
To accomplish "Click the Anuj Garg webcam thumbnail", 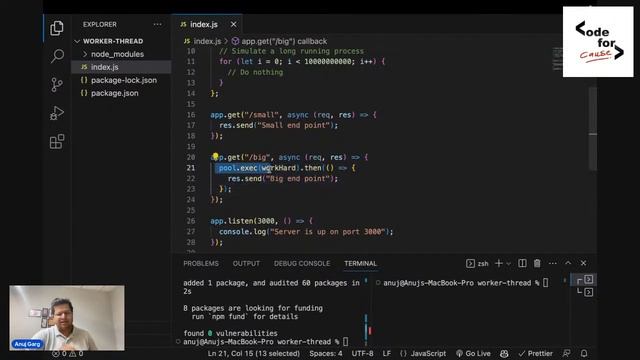I will pos(67,318).
